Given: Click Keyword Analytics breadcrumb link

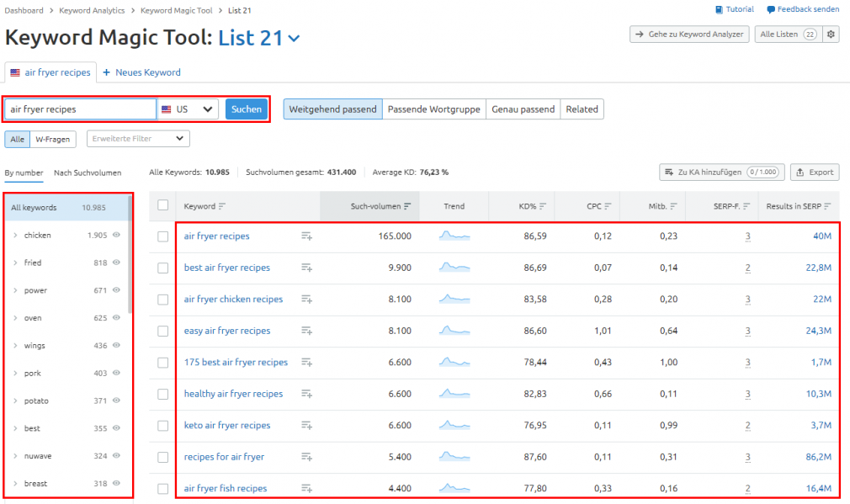Looking at the screenshot, I should pos(92,10).
